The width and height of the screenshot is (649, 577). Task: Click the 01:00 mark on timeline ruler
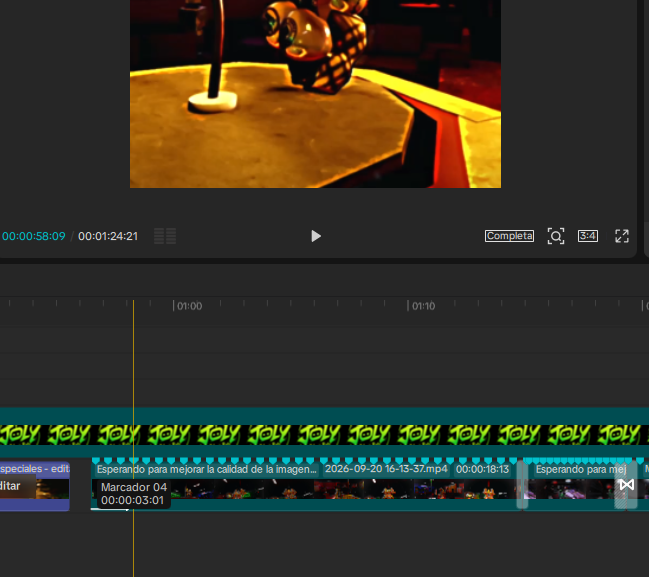[189, 306]
